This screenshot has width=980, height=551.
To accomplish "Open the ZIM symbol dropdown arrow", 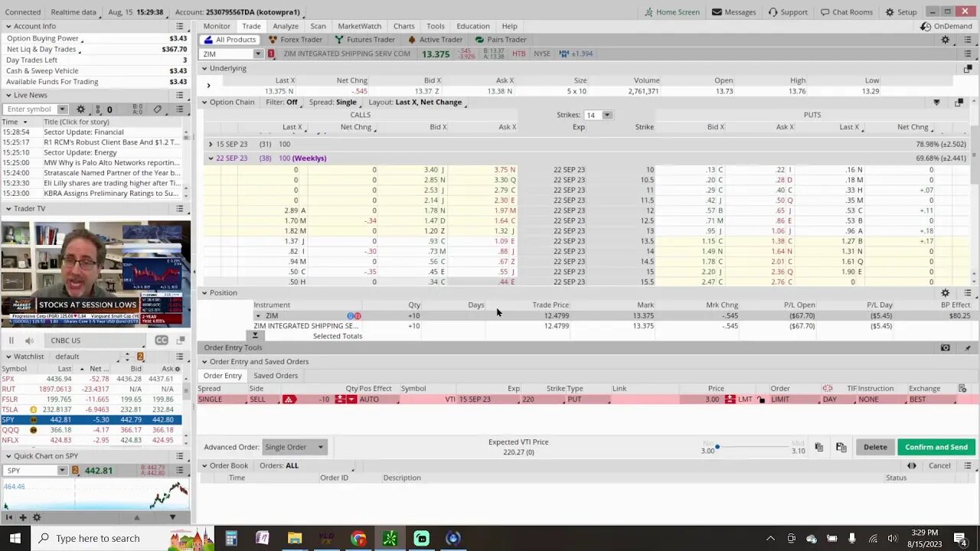I will (x=258, y=54).
